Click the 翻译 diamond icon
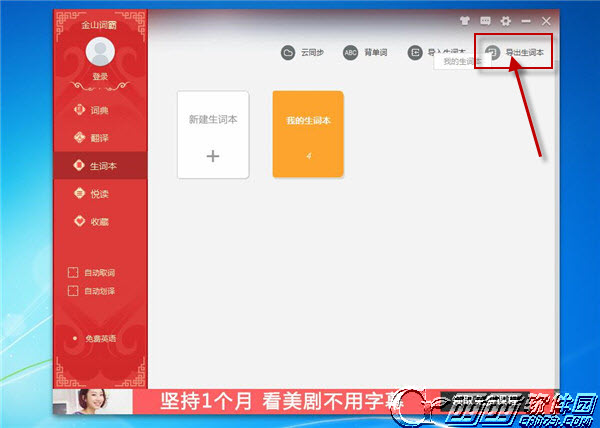Viewport: 600px width, 428px height. (x=79, y=137)
